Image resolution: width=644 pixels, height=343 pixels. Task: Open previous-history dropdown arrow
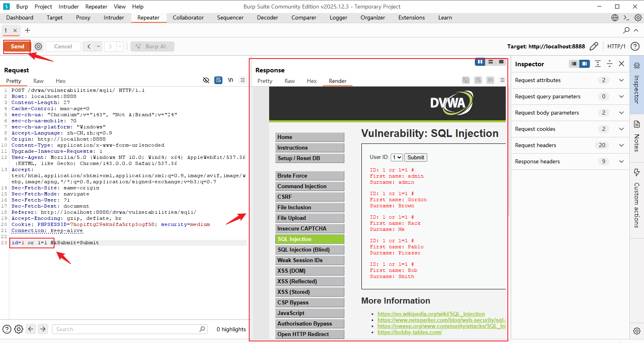98,46
